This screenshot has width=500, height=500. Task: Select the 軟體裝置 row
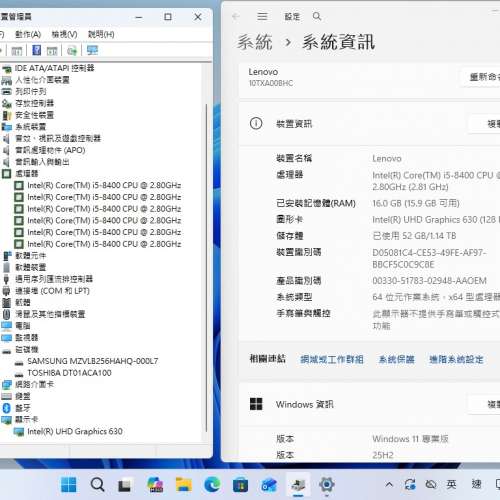pyautogui.click(x=31, y=268)
